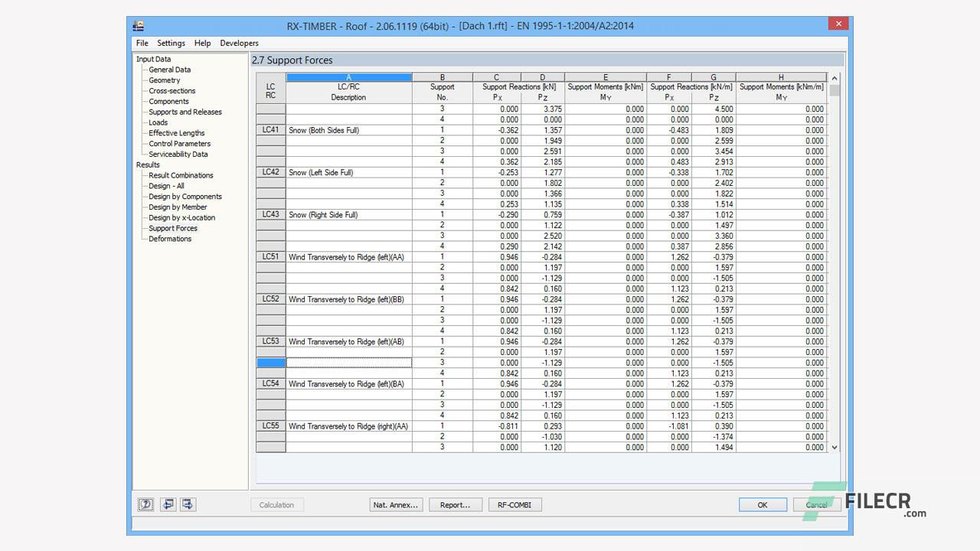
Task: Select Result Combinations in the navigator
Action: (x=181, y=175)
